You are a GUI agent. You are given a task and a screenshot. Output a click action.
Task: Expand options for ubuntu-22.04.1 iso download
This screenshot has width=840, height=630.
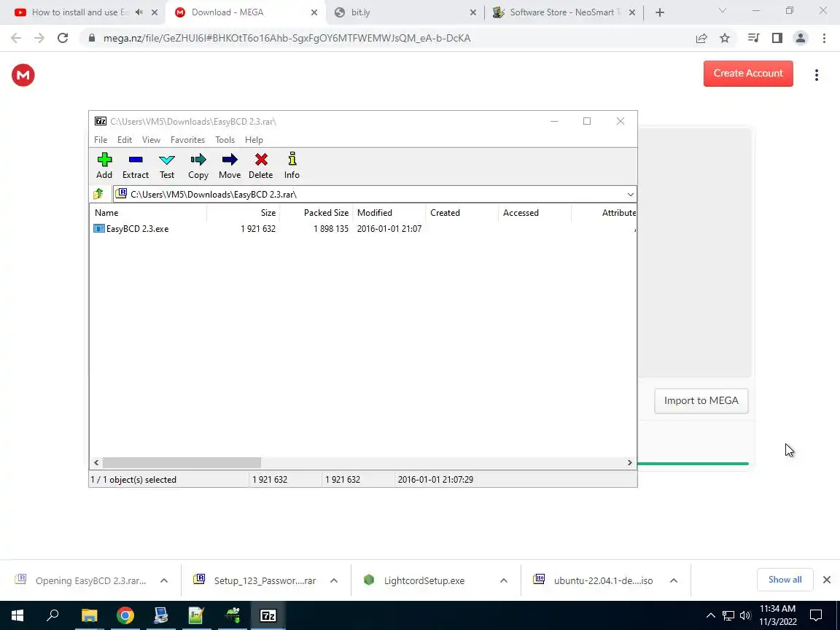pos(674,580)
